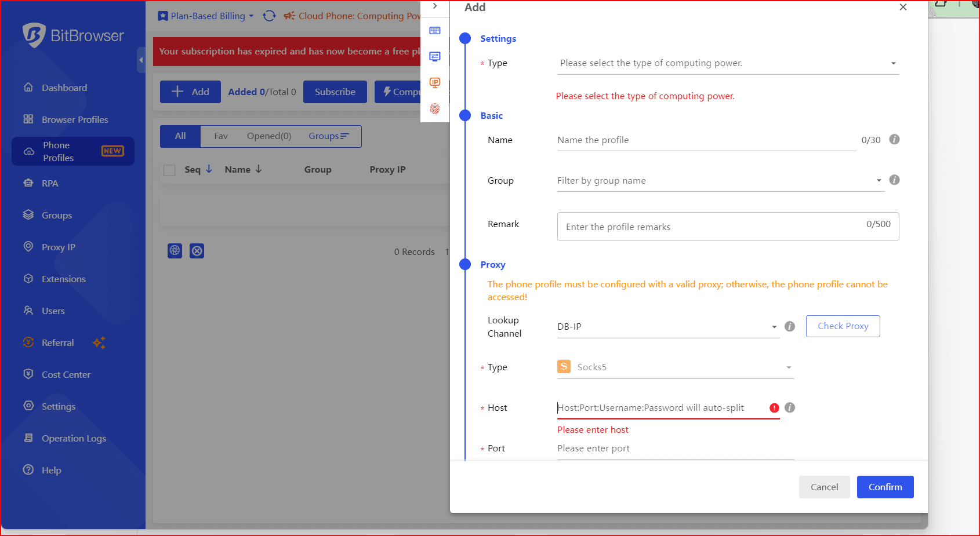Open the Dashboard page

click(x=64, y=87)
